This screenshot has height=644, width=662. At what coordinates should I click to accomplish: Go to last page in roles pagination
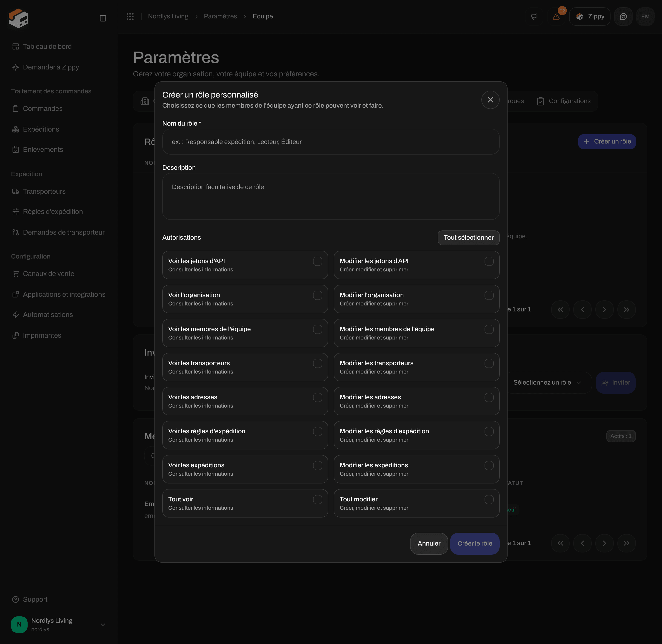(x=627, y=310)
